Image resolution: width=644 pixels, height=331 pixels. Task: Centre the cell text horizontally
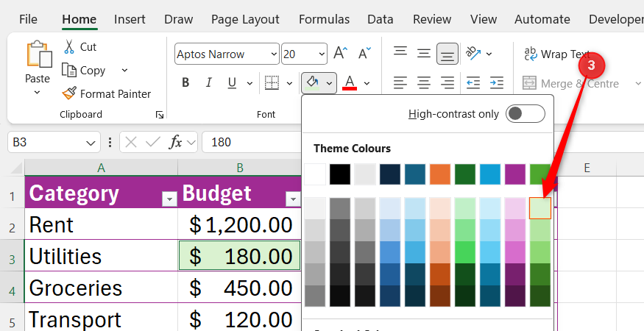[x=423, y=83]
